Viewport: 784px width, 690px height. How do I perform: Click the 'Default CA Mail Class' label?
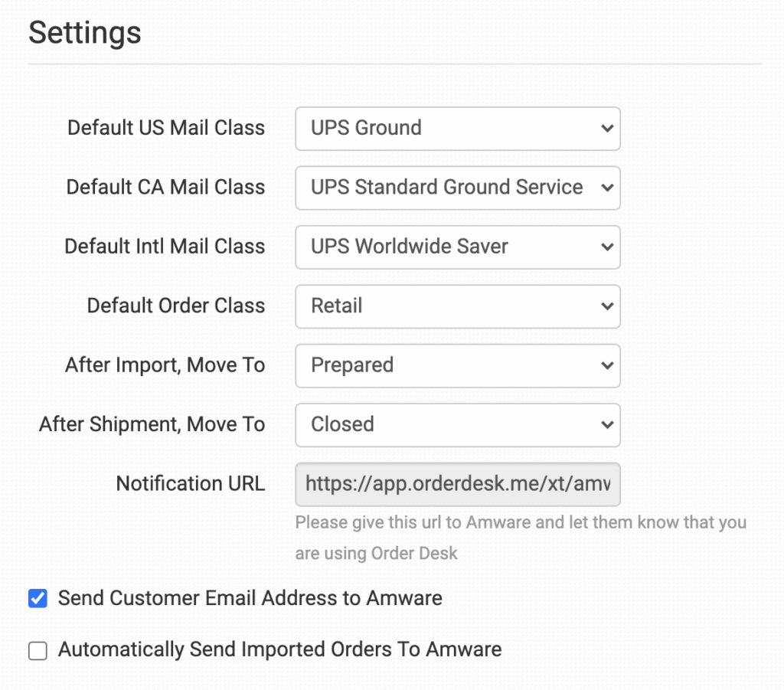point(165,188)
